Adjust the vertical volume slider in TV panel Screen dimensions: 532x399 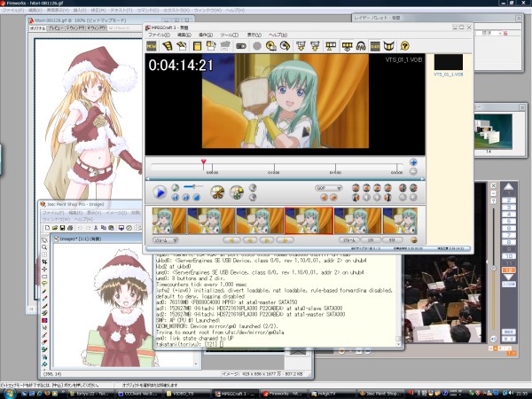[x=493, y=268]
